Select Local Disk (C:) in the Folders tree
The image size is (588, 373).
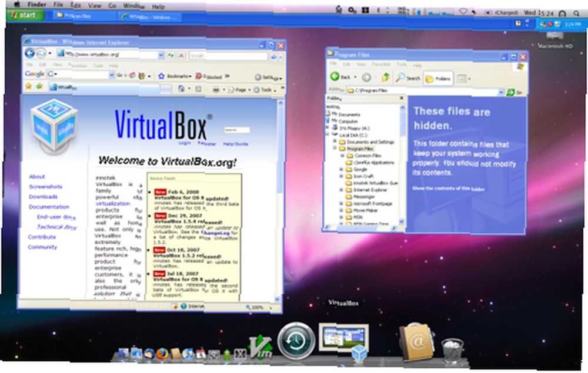(x=353, y=135)
